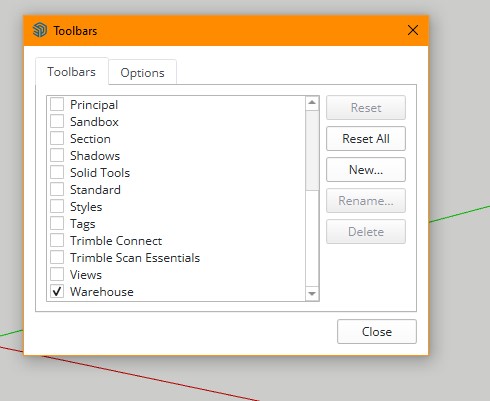Click the Reset All button
The height and width of the screenshot is (401, 490).
point(366,138)
